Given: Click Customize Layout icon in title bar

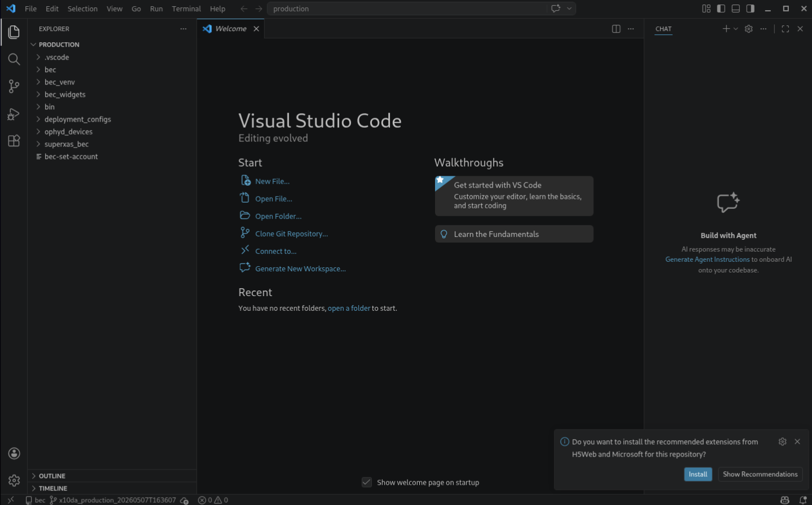Looking at the screenshot, I should [x=706, y=8].
